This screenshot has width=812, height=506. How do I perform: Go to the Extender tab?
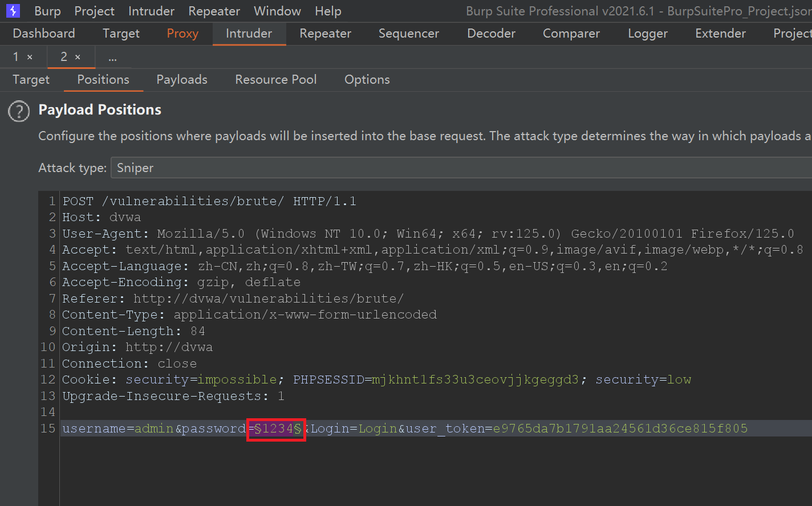click(720, 34)
